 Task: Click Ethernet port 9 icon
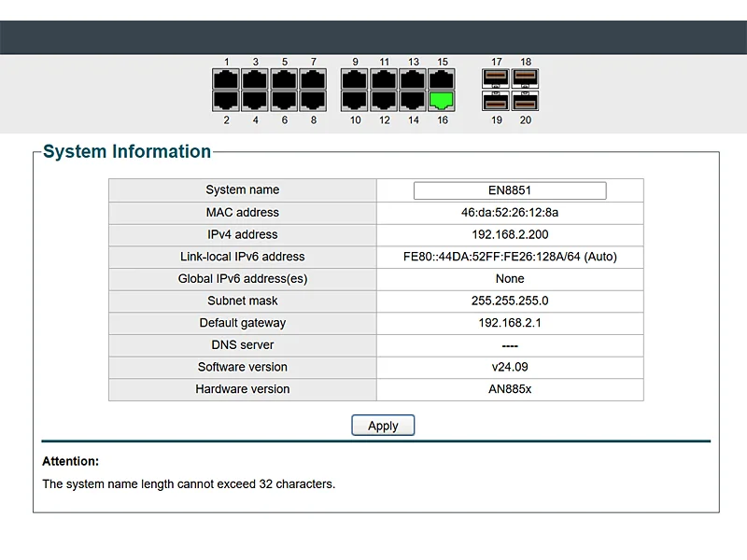click(355, 79)
